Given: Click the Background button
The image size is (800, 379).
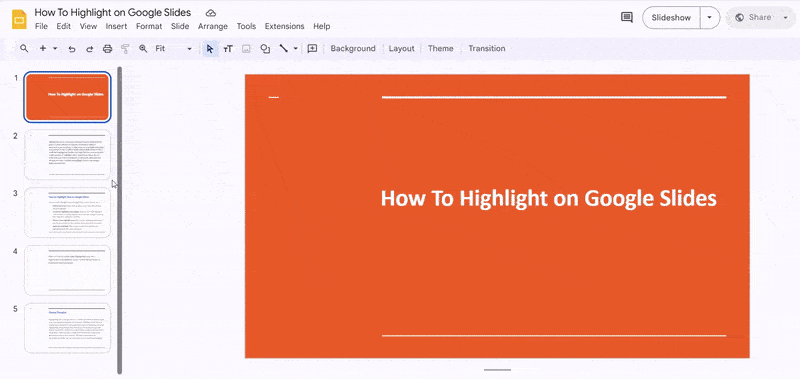Looking at the screenshot, I should pyautogui.click(x=353, y=48).
